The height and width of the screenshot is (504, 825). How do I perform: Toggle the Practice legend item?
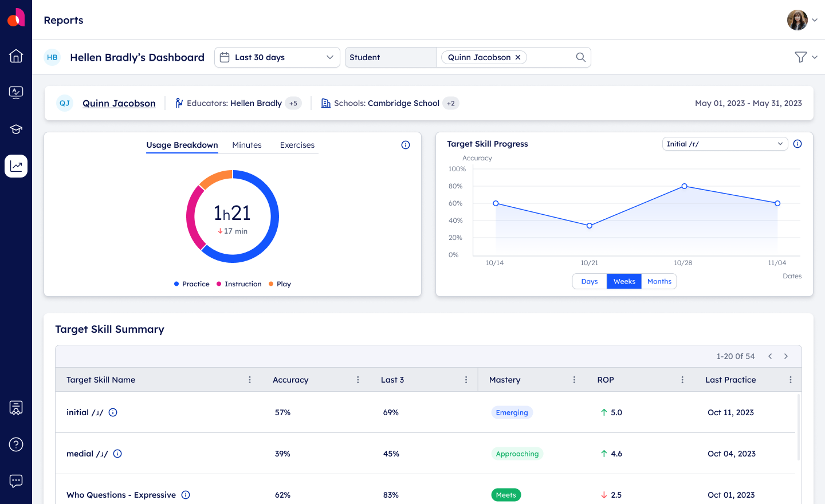[x=192, y=284]
